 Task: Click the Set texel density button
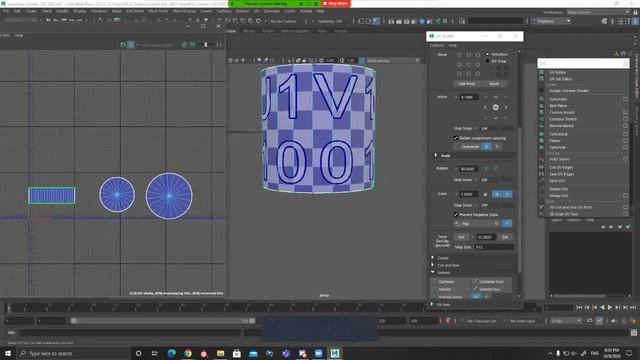(505, 237)
